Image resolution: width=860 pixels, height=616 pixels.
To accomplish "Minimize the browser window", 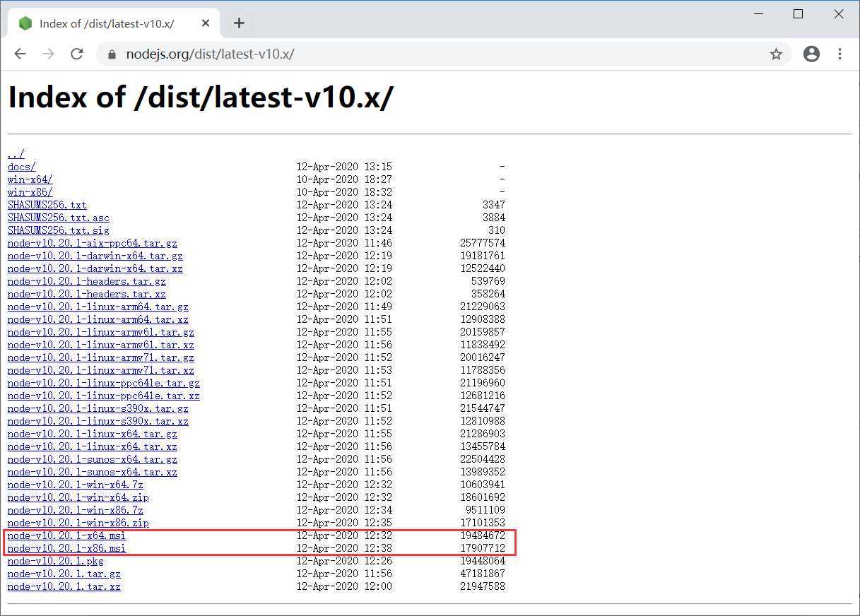I will (x=758, y=14).
